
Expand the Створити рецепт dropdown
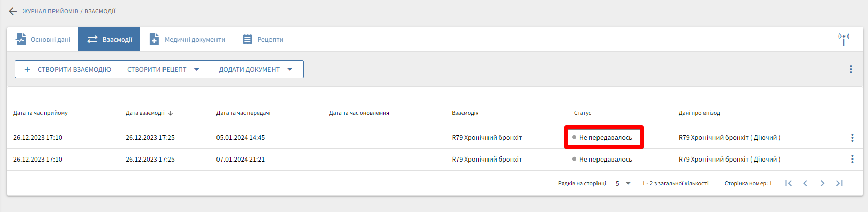coord(197,70)
